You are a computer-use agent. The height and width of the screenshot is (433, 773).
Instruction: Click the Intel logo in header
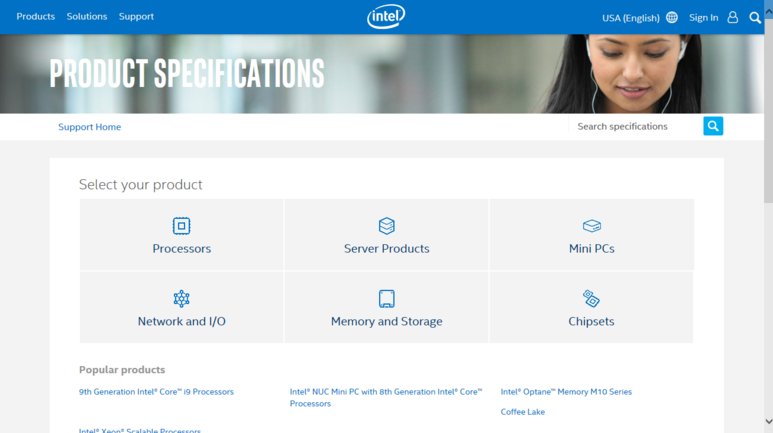[386, 17]
